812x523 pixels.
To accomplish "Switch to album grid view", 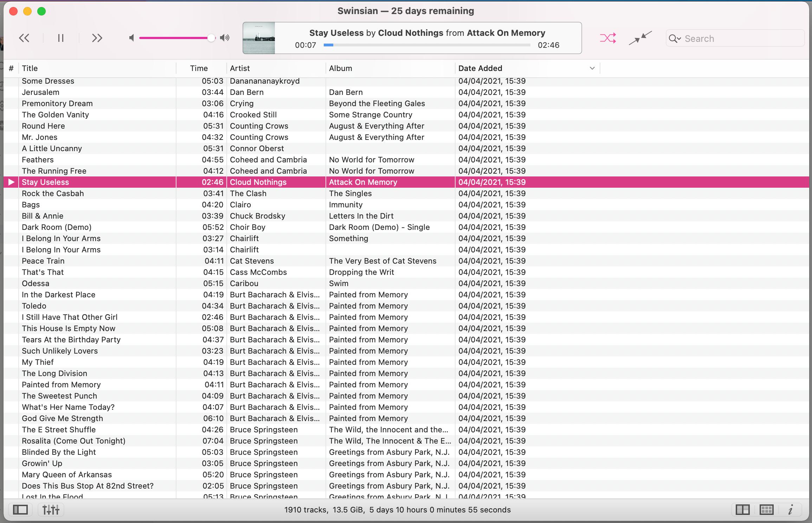I will pos(766,510).
